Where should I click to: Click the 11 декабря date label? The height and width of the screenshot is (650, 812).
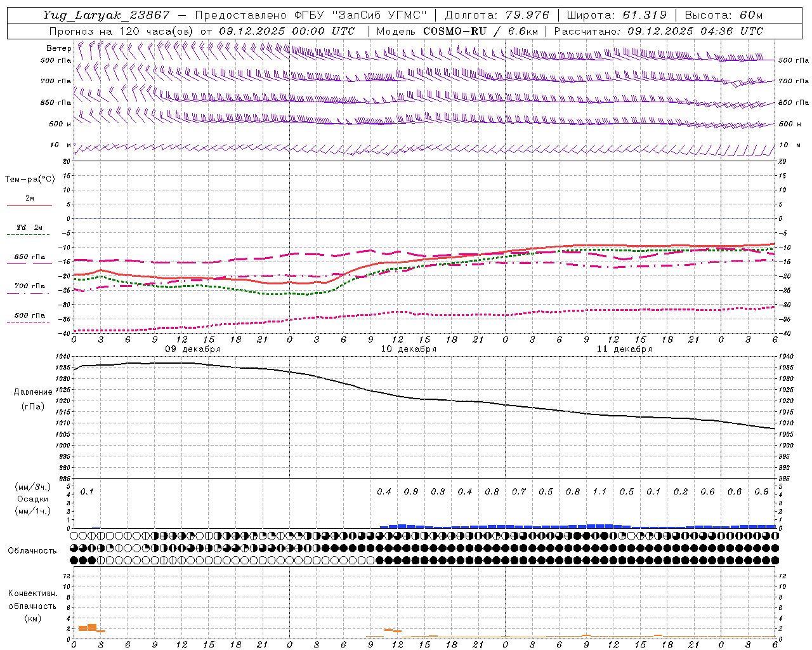pyautogui.click(x=624, y=349)
